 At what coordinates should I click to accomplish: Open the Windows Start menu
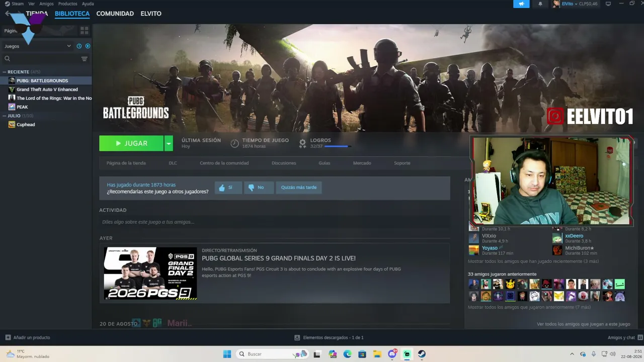click(227, 354)
